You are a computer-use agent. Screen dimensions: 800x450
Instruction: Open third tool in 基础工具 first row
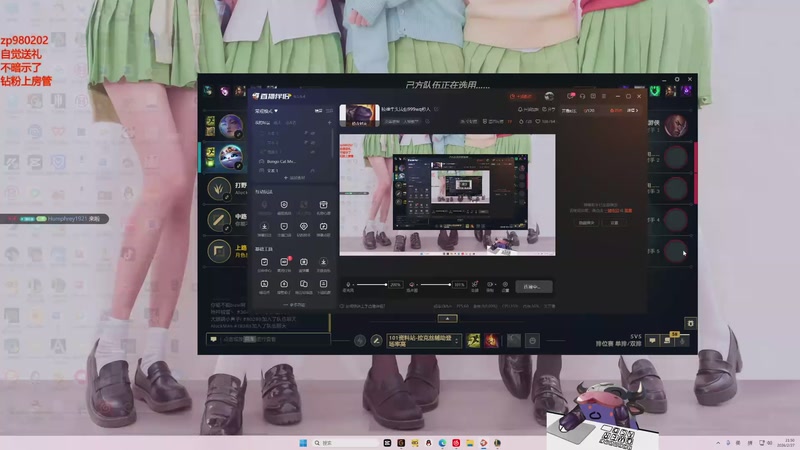(x=304, y=264)
